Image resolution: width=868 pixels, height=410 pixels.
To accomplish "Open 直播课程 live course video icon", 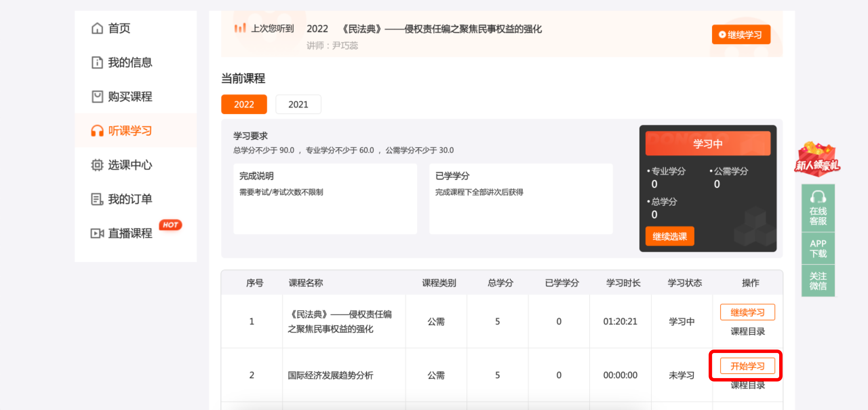I will click(97, 233).
